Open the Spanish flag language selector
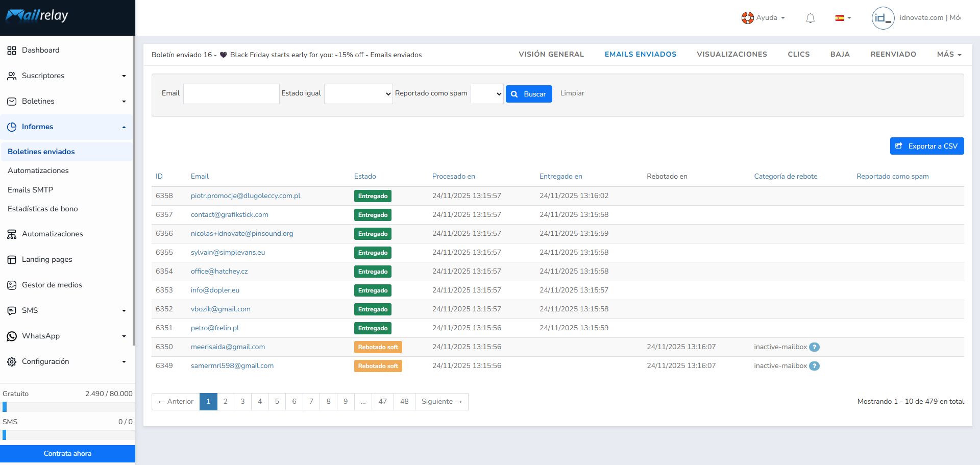Screen dimensions: 980x465 pos(843,18)
